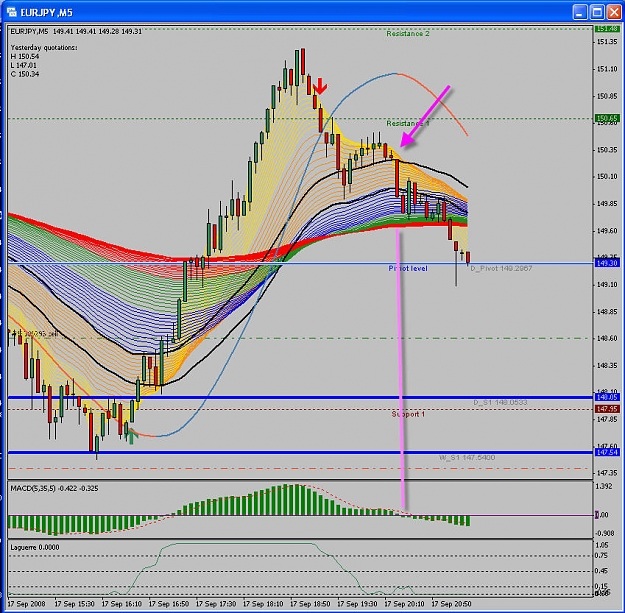Click yesterday's low 'L 147.01'
Screen dimensions: 625x613
24,65
